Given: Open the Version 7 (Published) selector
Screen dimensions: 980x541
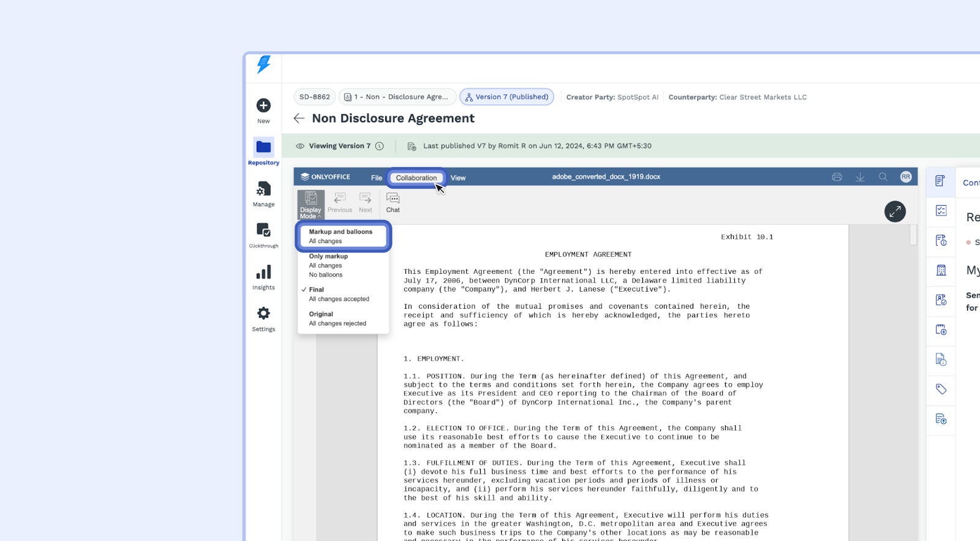Looking at the screenshot, I should tap(507, 97).
